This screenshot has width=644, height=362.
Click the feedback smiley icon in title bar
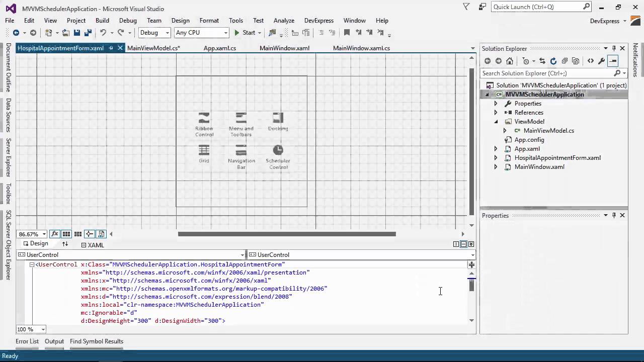click(x=482, y=7)
